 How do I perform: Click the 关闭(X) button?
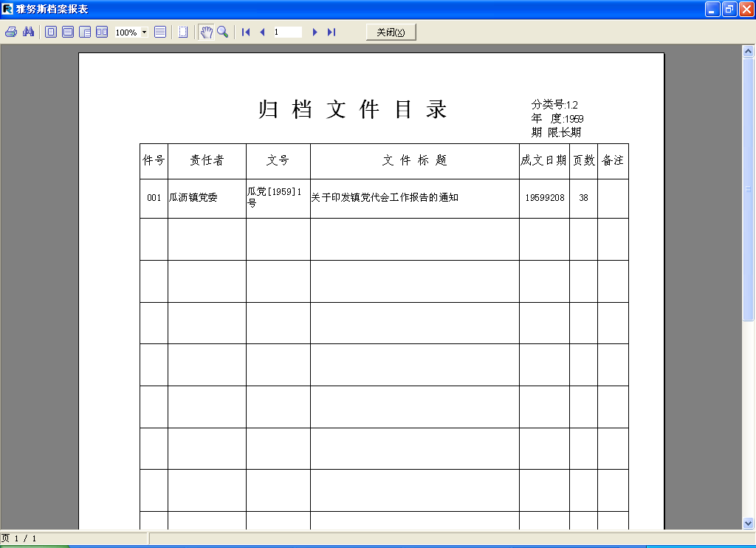391,32
